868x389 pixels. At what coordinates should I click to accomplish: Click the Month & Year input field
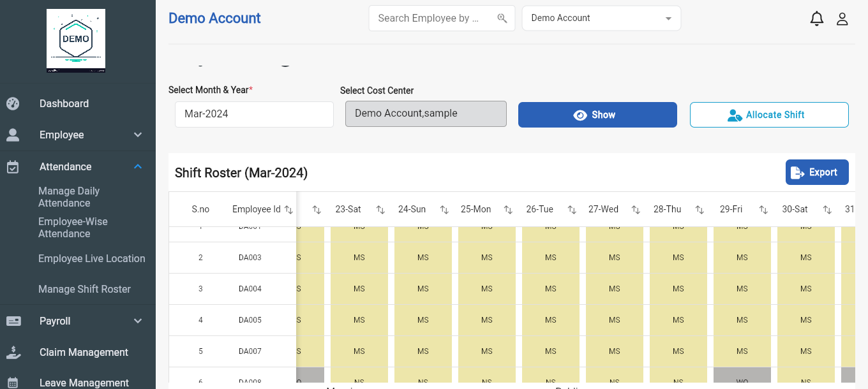(254, 114)
